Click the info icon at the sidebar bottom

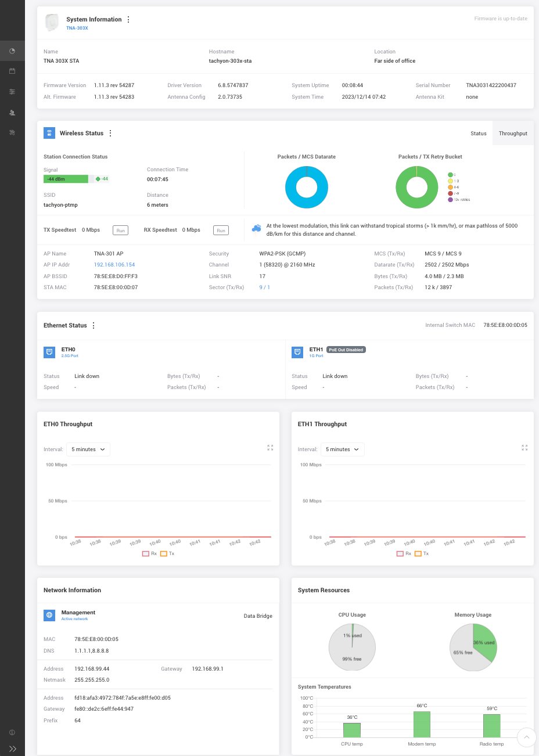12,732
